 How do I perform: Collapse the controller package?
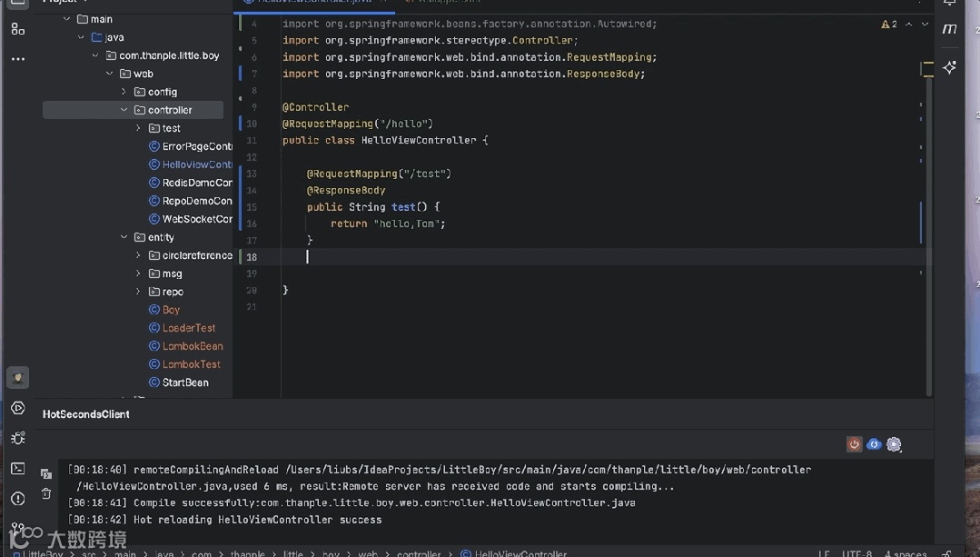click(124, 110)
